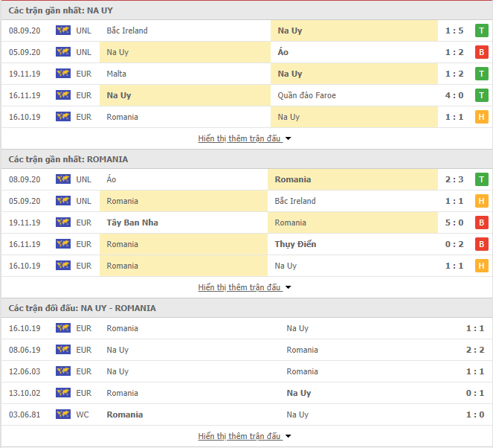Expand more matches under the Romania section

(245, 287)
